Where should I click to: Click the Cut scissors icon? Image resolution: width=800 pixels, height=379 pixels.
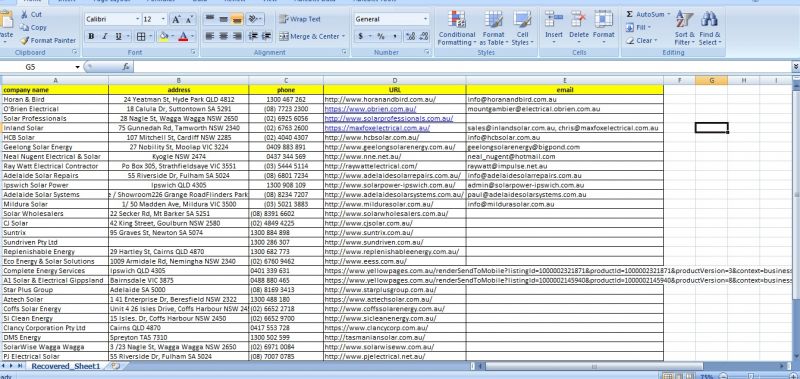[x=23, y=15]
